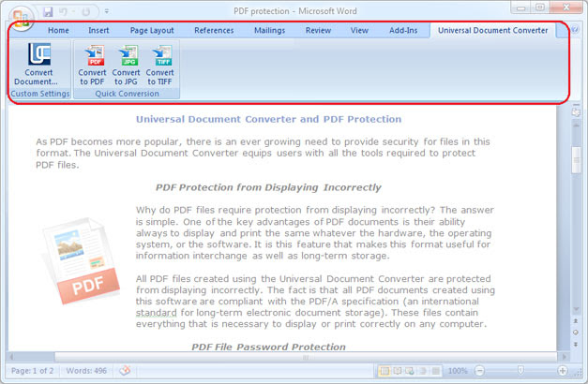This screenshot has height=384, width=588.
Task: Toggle the ruler button above scrollbar
Action: point(576,112)
